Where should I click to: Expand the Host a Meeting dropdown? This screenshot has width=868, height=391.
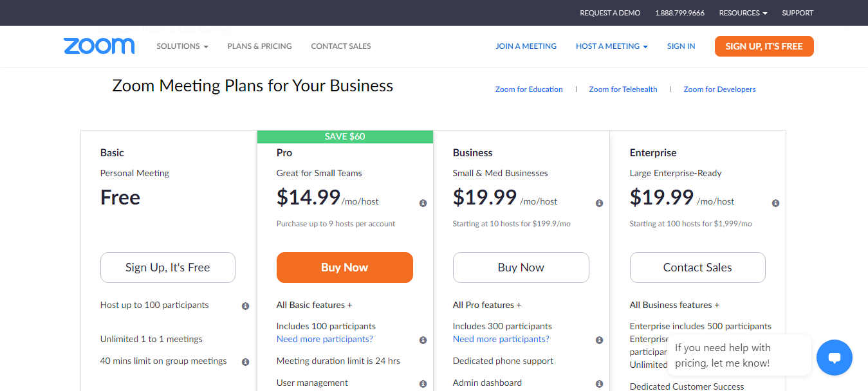611,46
